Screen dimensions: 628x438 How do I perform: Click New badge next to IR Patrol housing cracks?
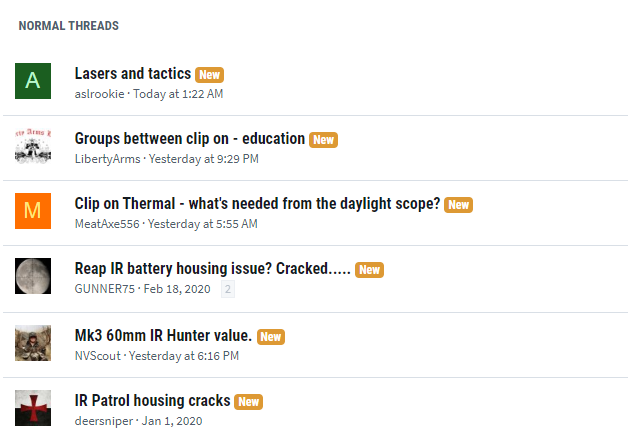point(249,402)
